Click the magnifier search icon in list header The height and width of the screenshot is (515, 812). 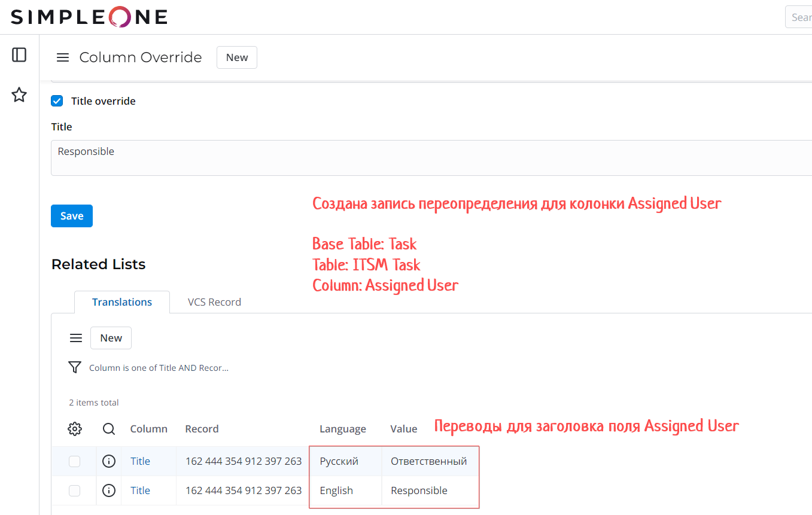coord(109,429)
